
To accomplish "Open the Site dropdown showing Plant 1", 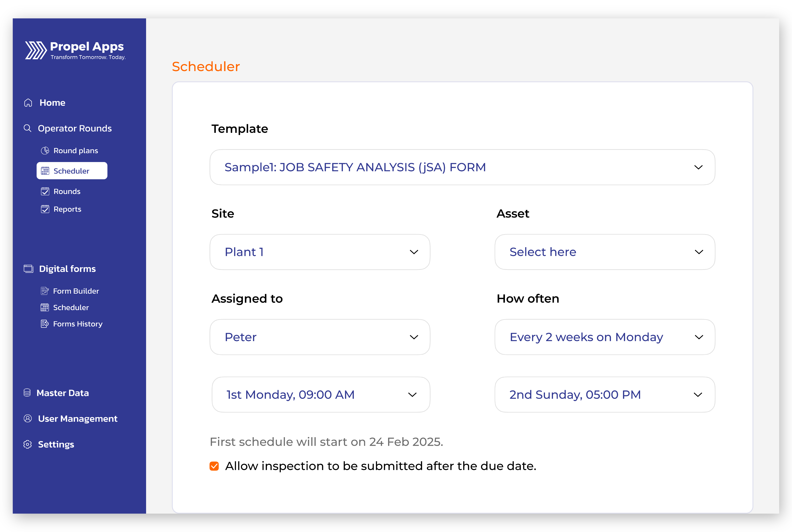I will (320, 252).
